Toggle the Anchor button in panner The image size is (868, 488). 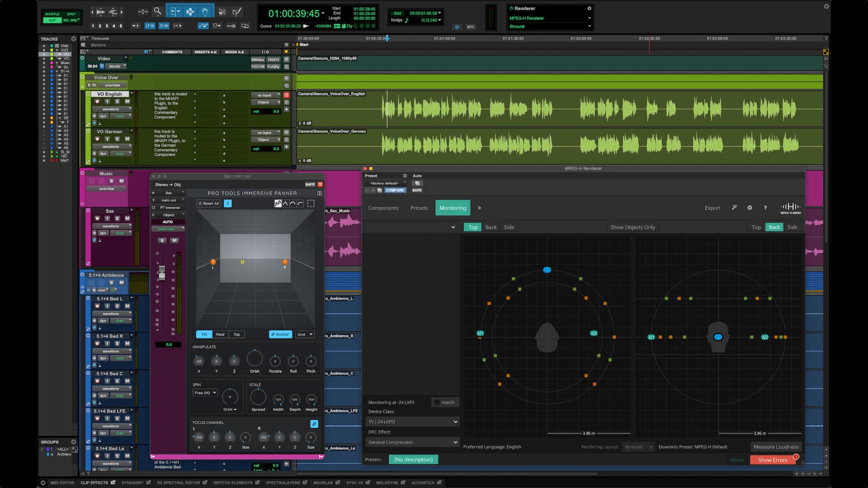click(x=280, y=334)
